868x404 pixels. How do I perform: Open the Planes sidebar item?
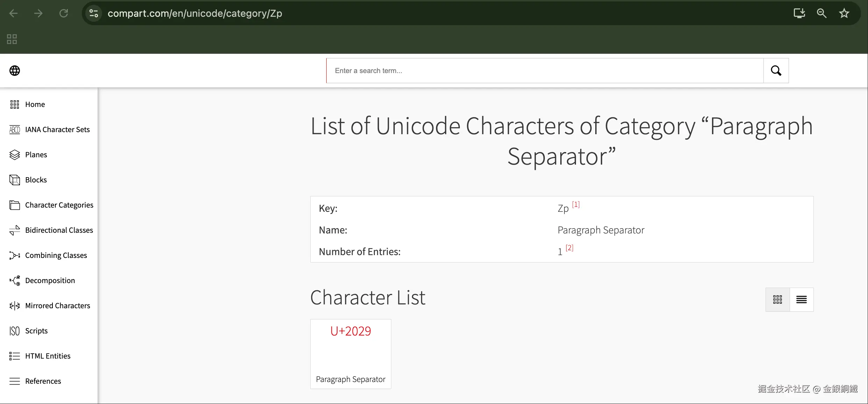click(x=36, y=154)
